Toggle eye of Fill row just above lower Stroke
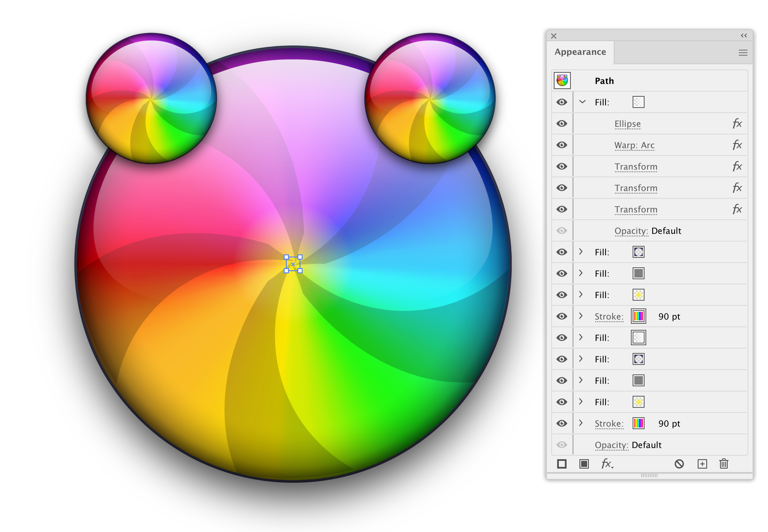768x532 pixels. click(x=562, y=402)
